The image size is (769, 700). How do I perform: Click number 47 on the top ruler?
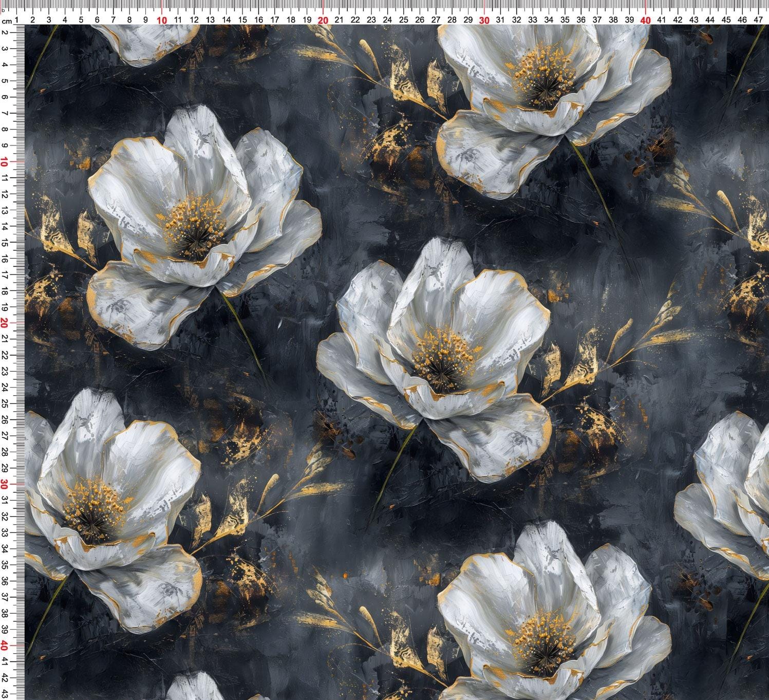click(758, 20)
